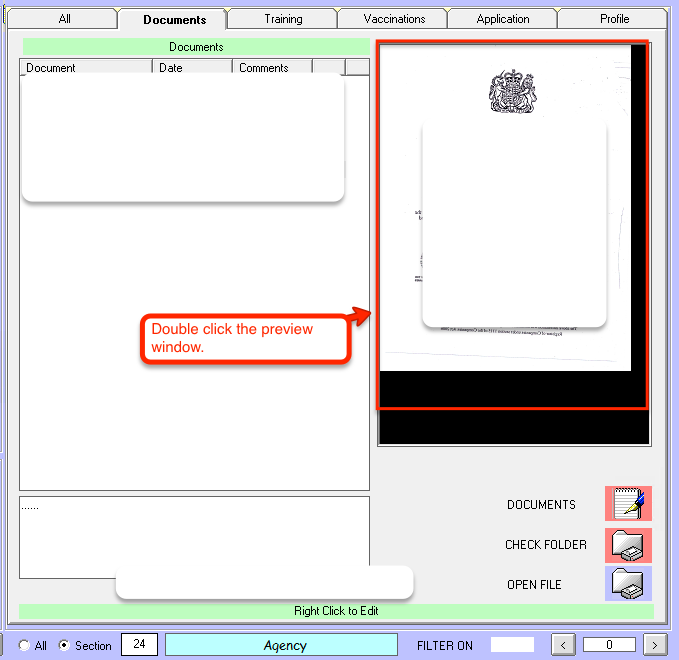
Task: Click the OPEN FILE folder icon
Action: (628, 584)
